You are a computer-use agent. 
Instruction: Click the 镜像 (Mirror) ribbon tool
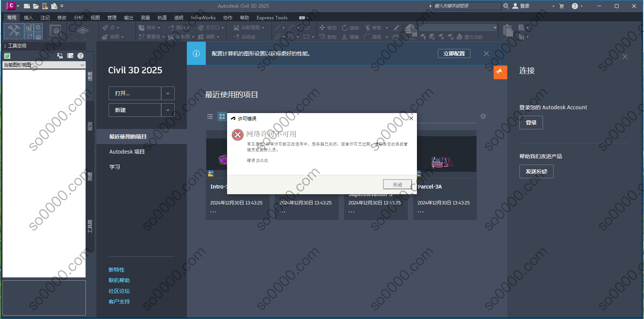350,37
